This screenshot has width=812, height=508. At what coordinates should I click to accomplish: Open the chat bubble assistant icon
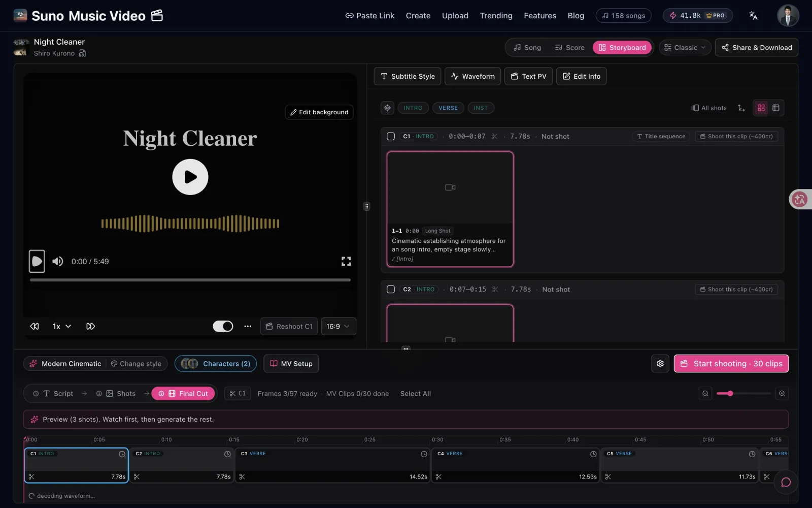click(786, 482)
